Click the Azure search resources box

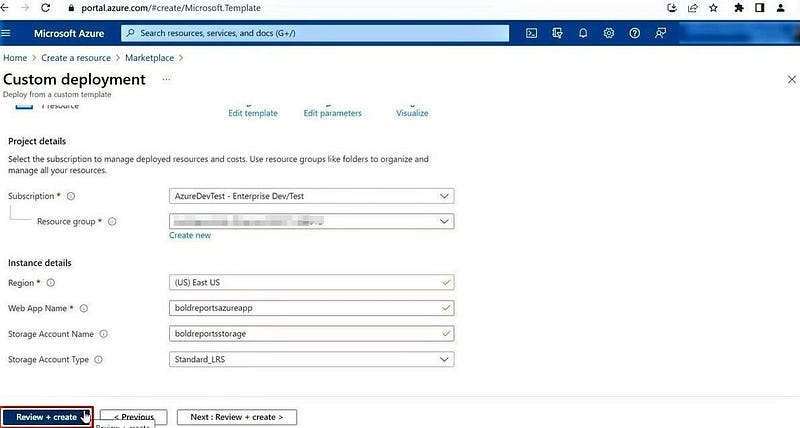315,33
